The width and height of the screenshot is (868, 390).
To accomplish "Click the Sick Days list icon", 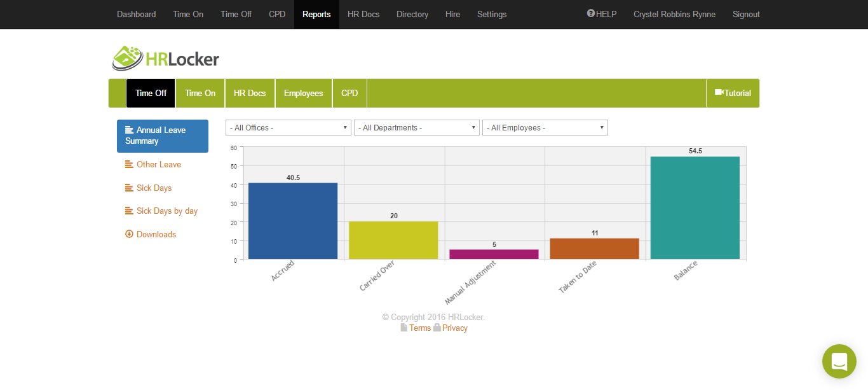I will 129,188.
